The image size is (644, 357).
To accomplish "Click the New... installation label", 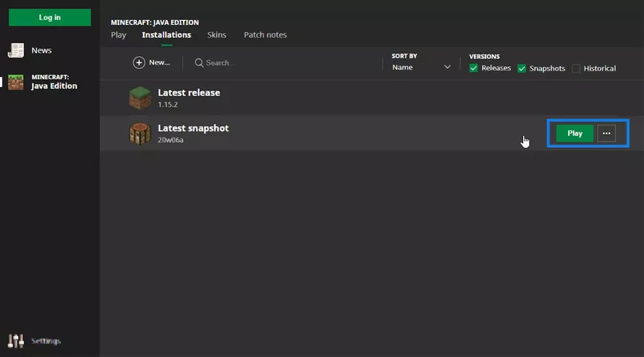I will click(159, 63).
